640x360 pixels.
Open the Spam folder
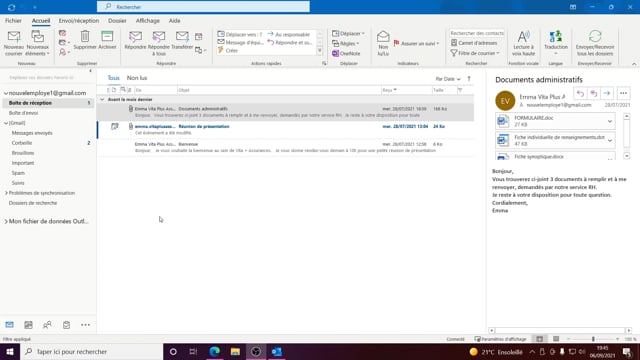pyautogui.click(x=18, y=173)
